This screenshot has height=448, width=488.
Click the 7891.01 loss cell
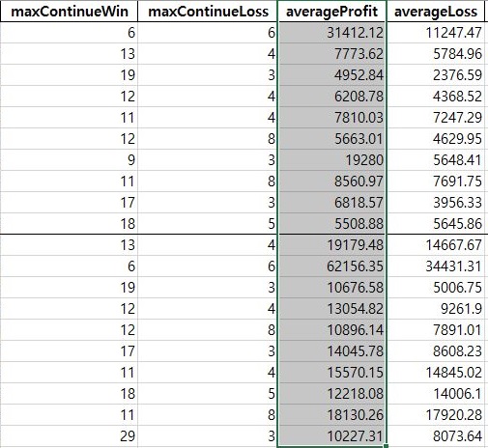(x=436, y=330)
